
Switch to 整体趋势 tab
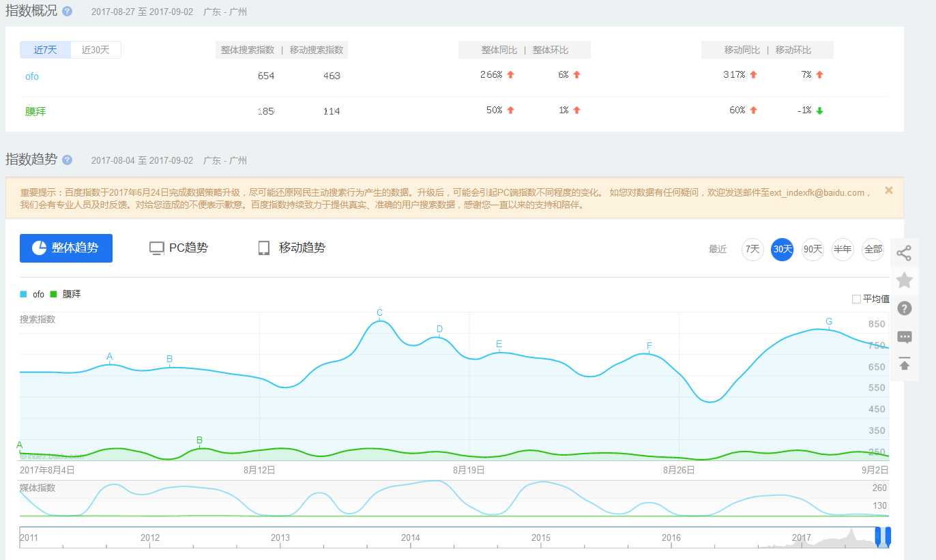click(x=66, y=248)
